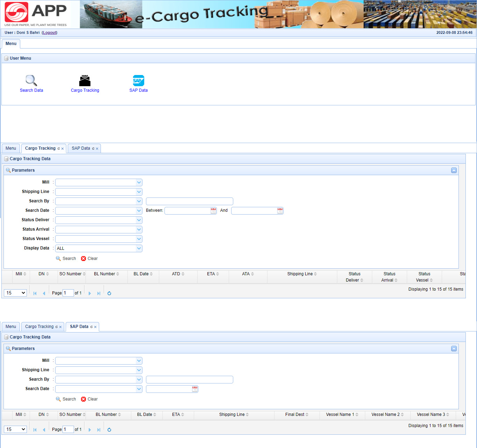Click Search button below Display Data dropdown
The height and width of the screenshot is (448, 477).
66,259
